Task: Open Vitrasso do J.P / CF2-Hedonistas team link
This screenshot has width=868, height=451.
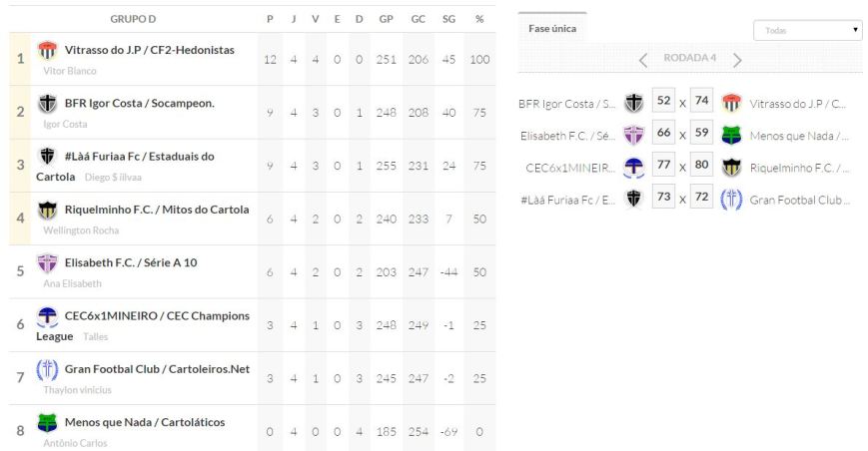Action: coord(150,49)
